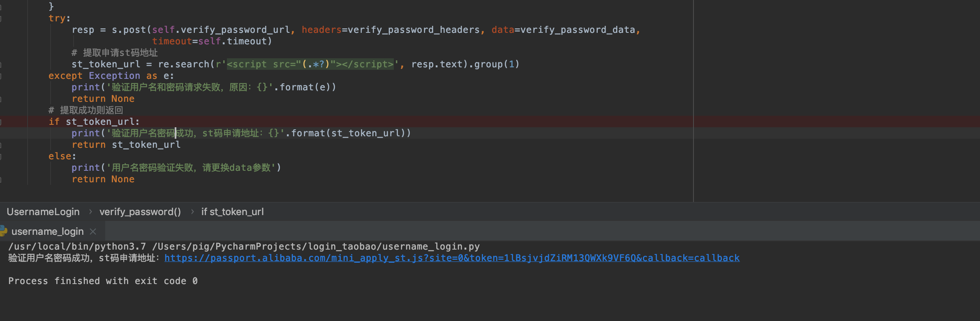The width and height of the screenshot is (980, 321).
Task: Click the 'else:' keyword line
Action: click(62, 156)
